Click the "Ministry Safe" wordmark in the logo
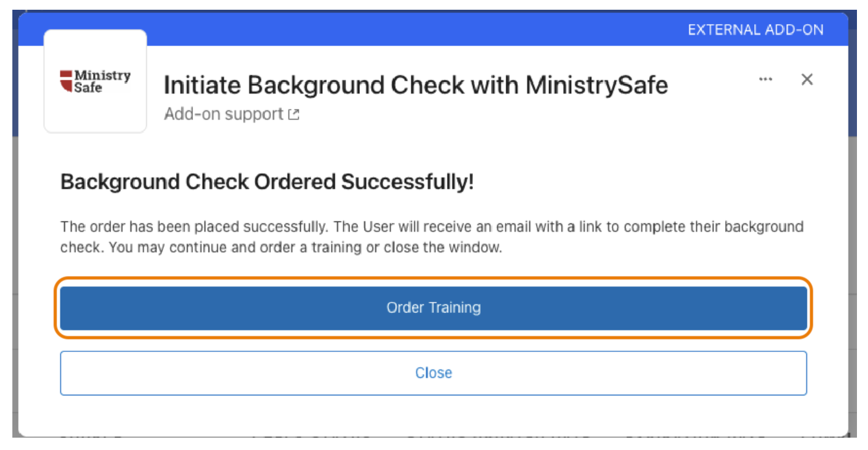The width and height of the screenshot is (868, 450). (102, 81)
